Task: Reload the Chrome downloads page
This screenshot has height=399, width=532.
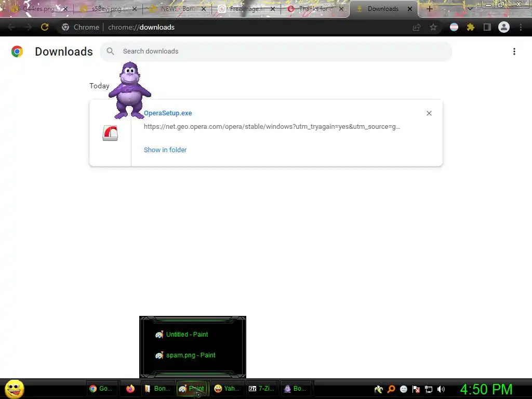Action: point(45,27)
